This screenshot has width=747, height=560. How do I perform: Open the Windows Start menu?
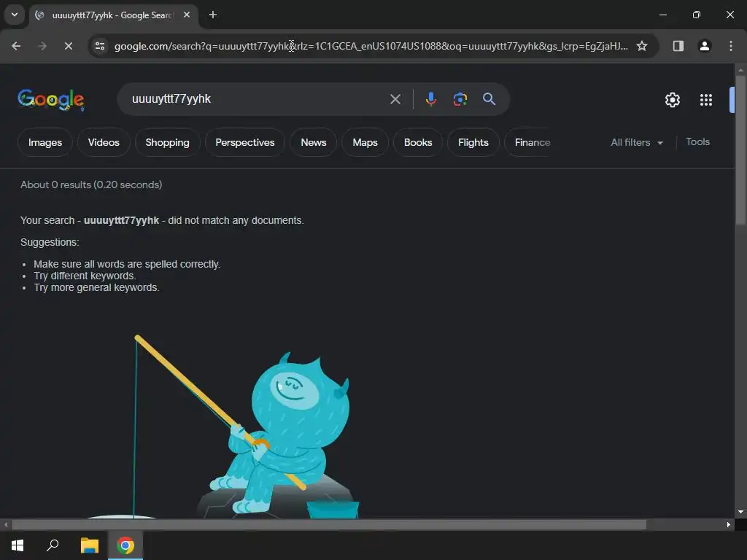[x=18, y=545]
